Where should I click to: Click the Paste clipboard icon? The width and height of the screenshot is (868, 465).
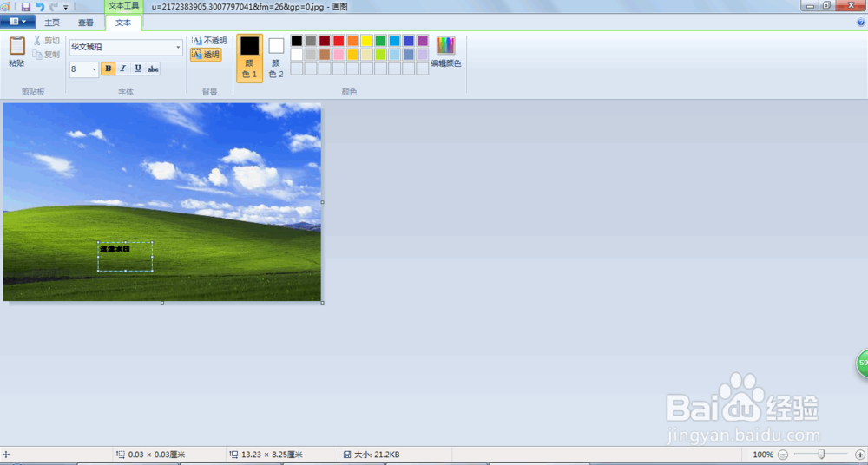[x=17, y=45]
